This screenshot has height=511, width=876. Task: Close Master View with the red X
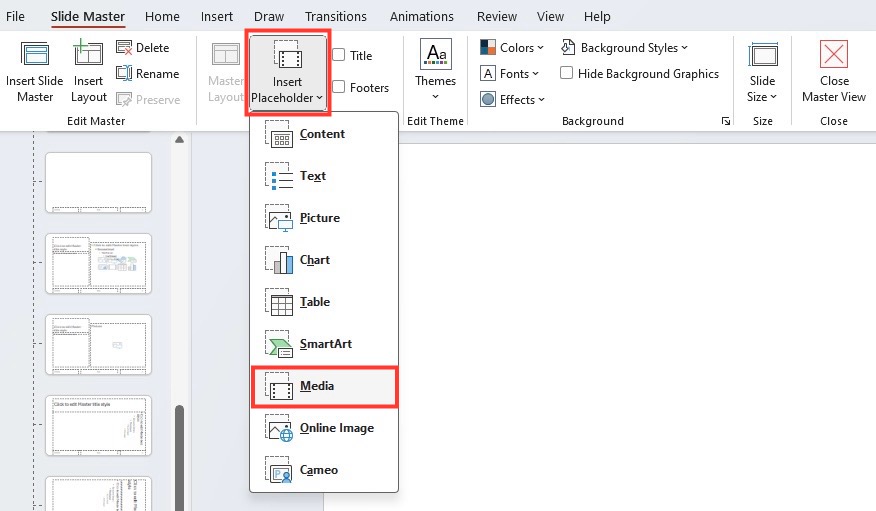coord(834,55)
